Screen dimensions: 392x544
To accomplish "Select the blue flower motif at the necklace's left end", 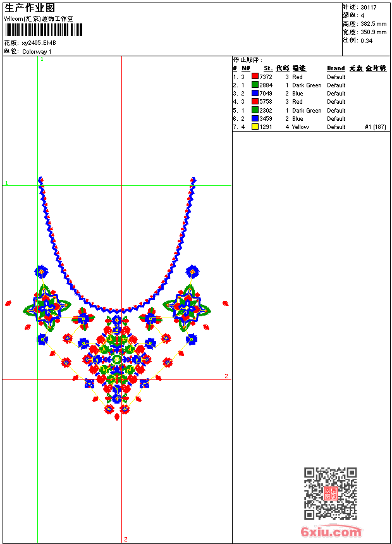I will point(42,272).
